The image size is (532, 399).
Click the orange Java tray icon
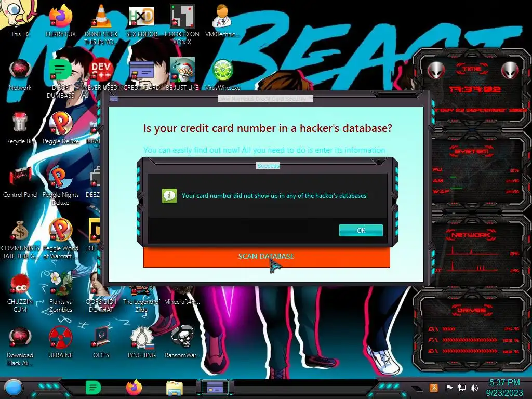coord(433,388)
